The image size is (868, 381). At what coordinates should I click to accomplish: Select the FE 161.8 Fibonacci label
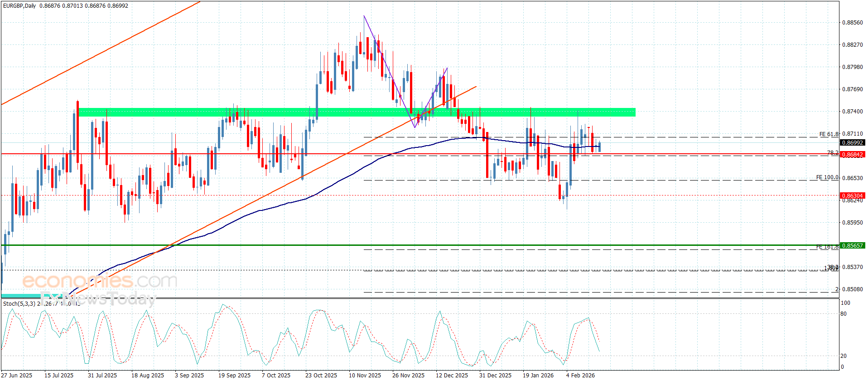(x=827, y=247)
